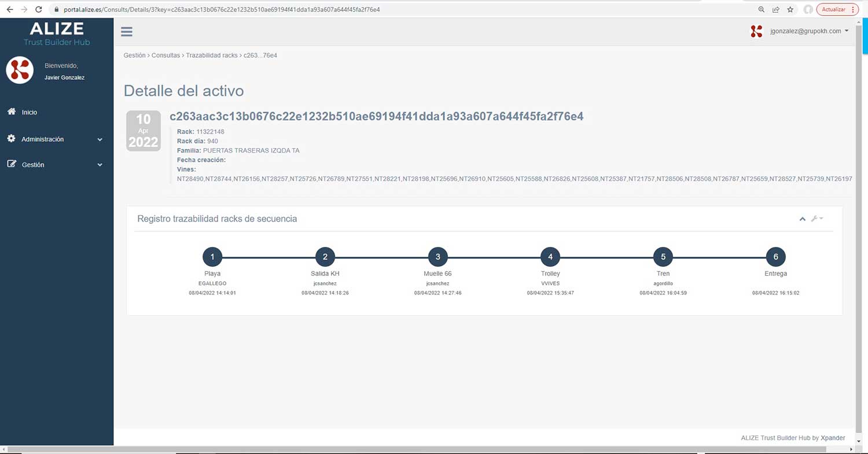Screen dimensions: 868x454
Task: Click the Actualizar browser update button
Action: point(837,9)
